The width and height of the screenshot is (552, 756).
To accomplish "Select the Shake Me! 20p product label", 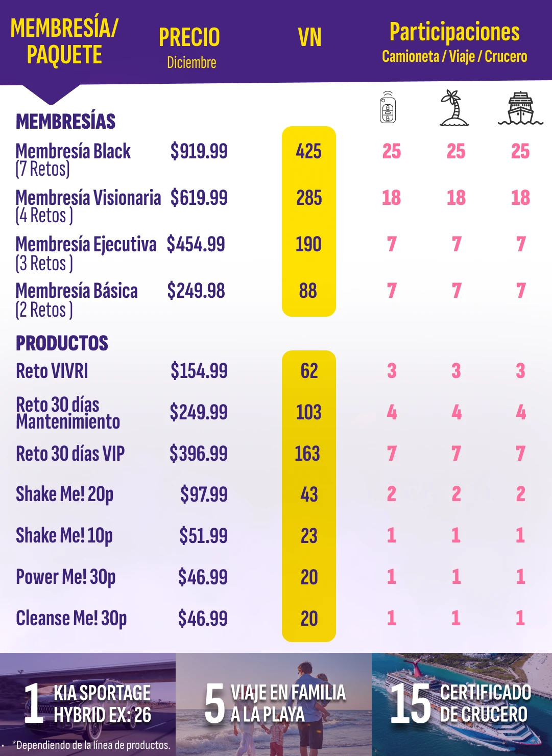I will click(64, 494).
